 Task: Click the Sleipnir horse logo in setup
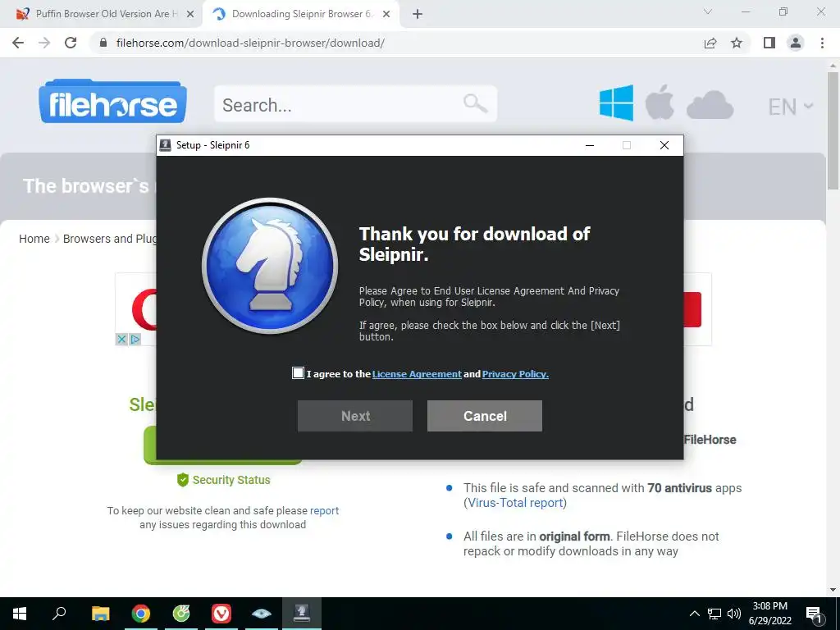pos(269,266)
